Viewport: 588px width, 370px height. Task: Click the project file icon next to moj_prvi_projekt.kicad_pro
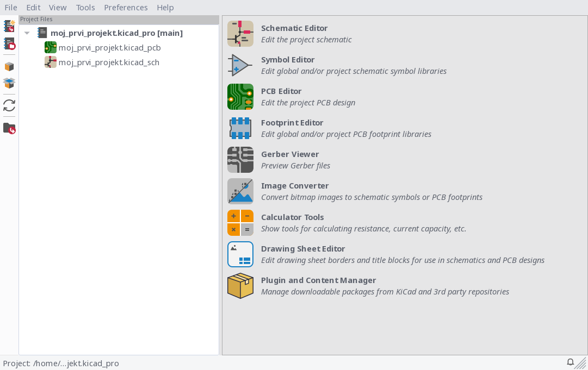[42, 33]
